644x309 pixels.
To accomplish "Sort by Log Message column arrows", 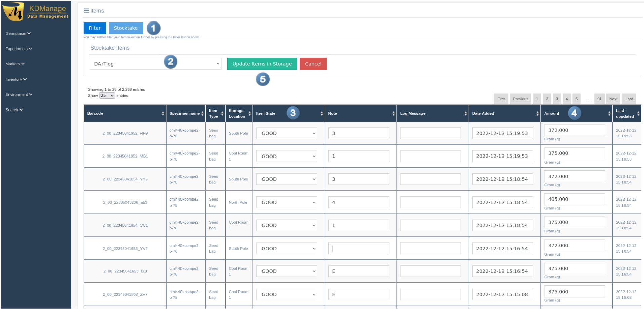I will point(465,114).
